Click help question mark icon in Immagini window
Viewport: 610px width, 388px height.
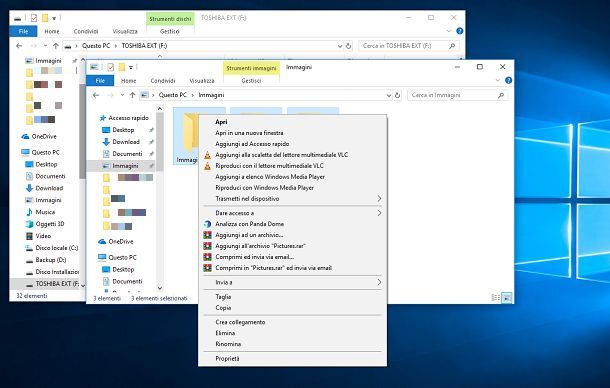click(x=508, y=80)
